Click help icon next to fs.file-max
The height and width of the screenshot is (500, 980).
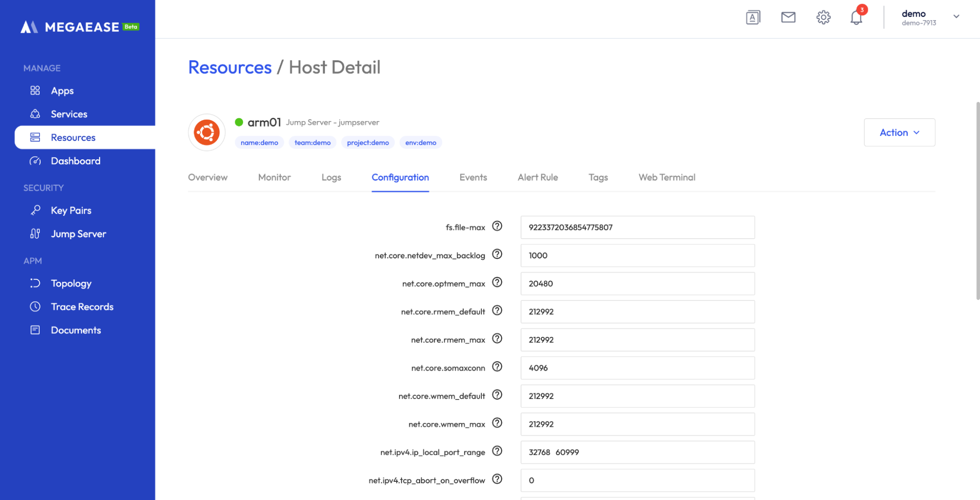point(497,226)
